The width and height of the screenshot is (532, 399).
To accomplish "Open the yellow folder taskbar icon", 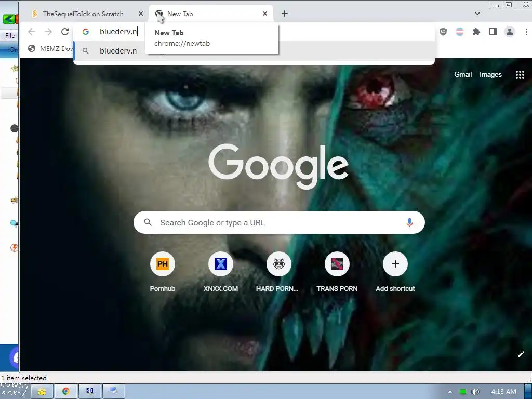I will pos(42,391).
